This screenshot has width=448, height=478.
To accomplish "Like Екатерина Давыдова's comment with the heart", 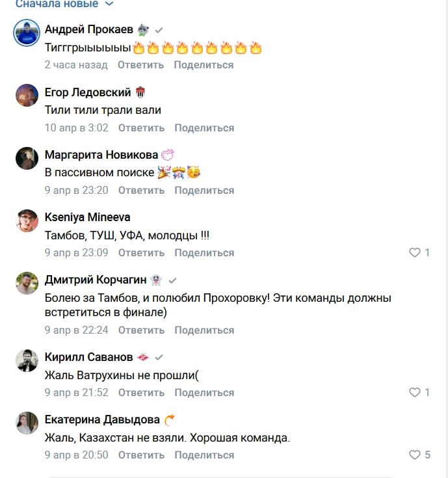I will point(414,455).
